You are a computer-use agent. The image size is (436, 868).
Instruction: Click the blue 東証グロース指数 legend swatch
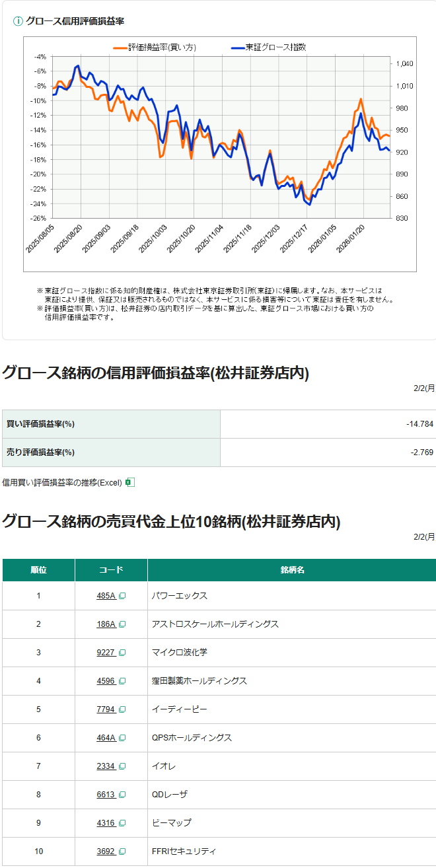tap(237, 48)
